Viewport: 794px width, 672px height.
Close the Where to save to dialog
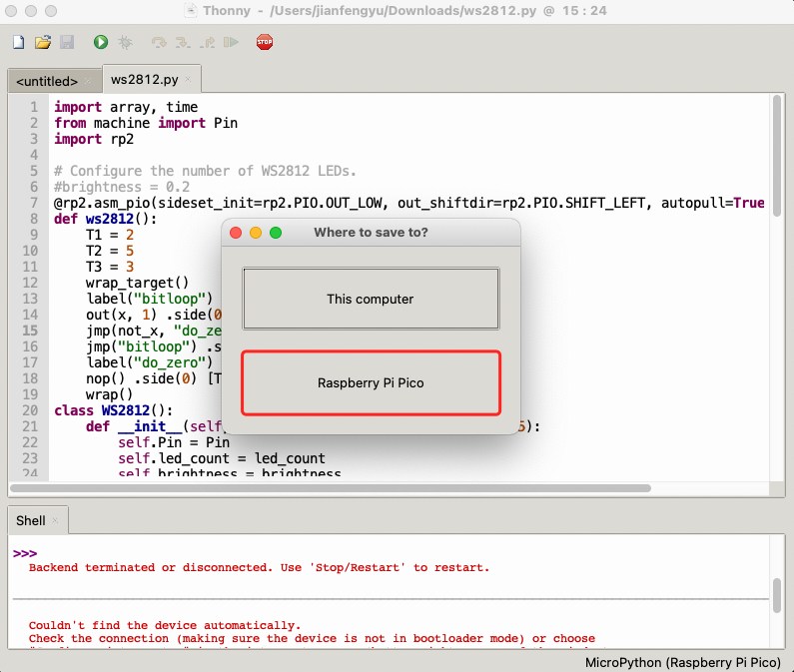(236, 233)
